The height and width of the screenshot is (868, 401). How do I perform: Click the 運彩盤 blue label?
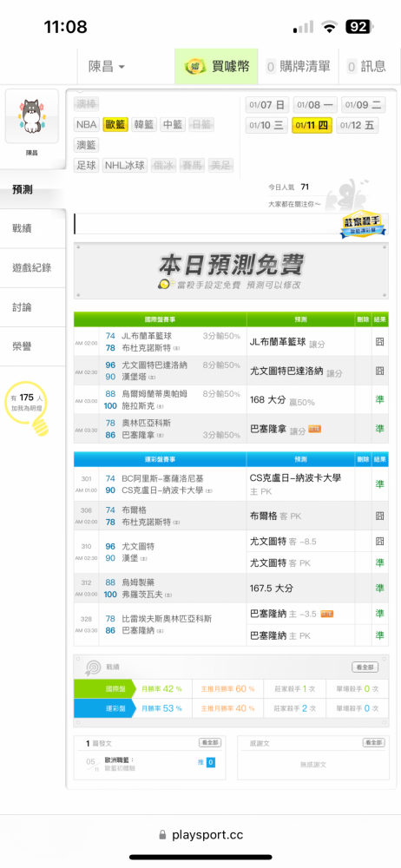point(104,707)
